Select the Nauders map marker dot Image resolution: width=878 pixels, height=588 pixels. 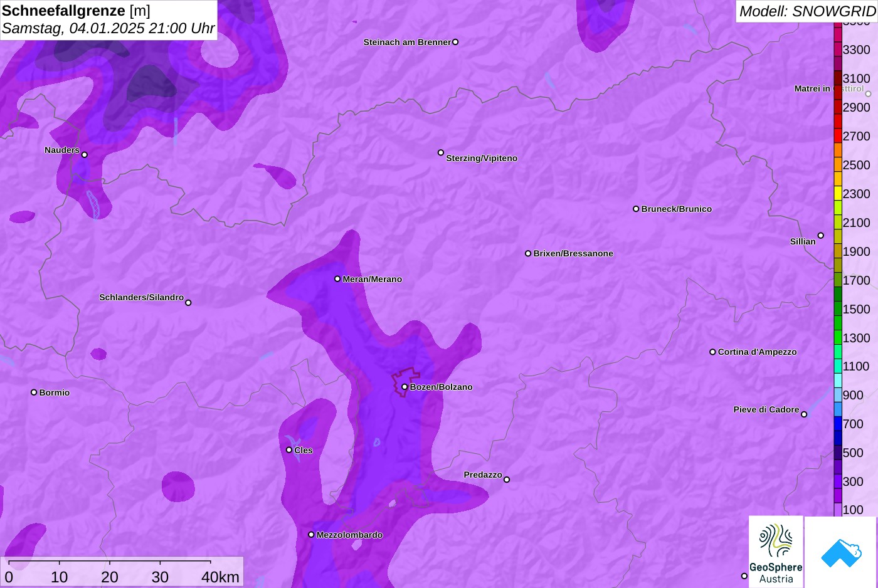point(85,155)
